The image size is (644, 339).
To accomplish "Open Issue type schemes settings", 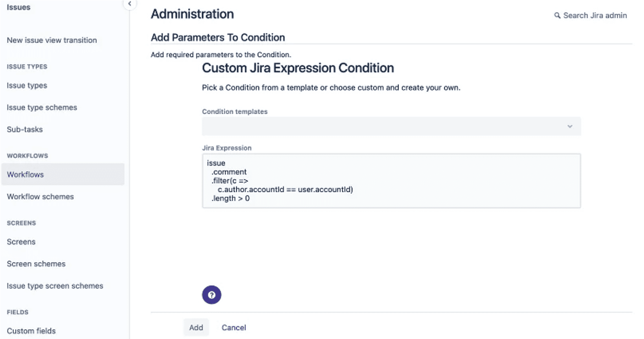I will click(42, 107).
